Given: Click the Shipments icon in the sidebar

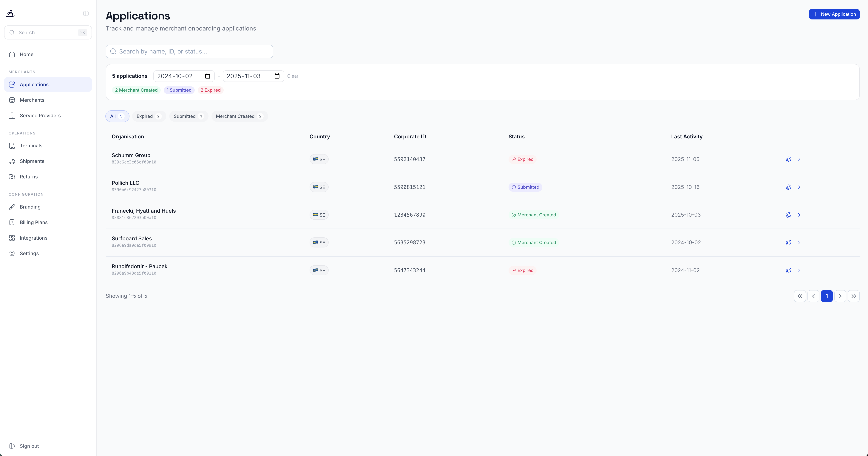Looking at the screenshot, I should [x=12, y=161].
